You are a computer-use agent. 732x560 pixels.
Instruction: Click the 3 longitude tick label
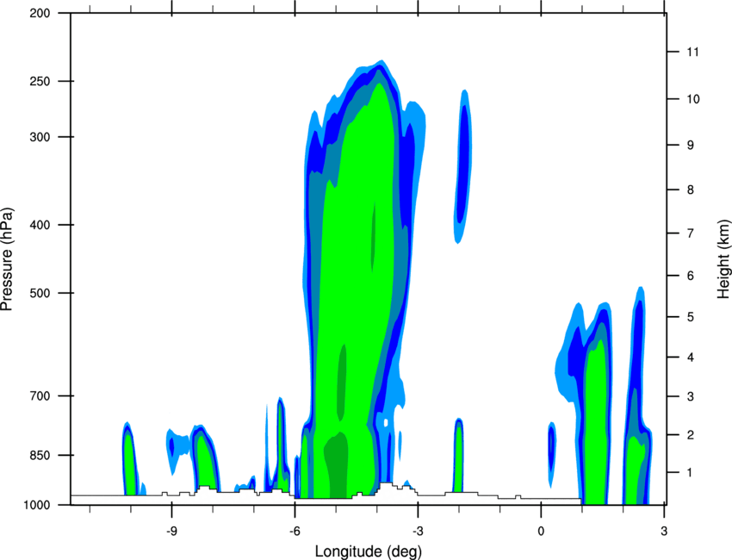pos(664,531)
